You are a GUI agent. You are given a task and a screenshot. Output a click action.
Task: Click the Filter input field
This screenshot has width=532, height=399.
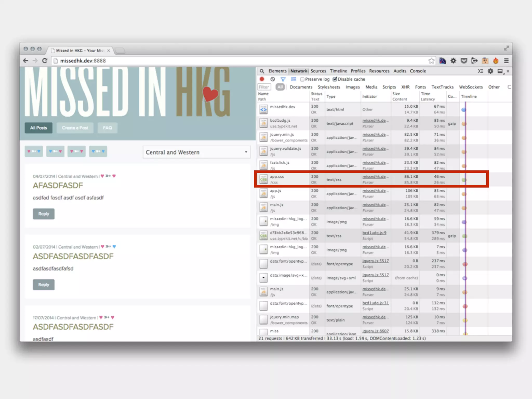[264, 87]
